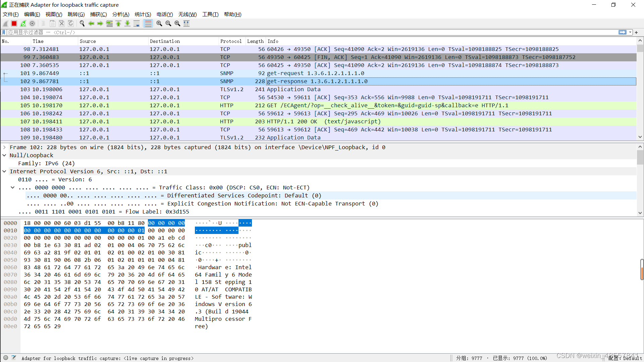Click into the display filter input field
This screenshot has width=644, height=362.
[x=302, y=32]
